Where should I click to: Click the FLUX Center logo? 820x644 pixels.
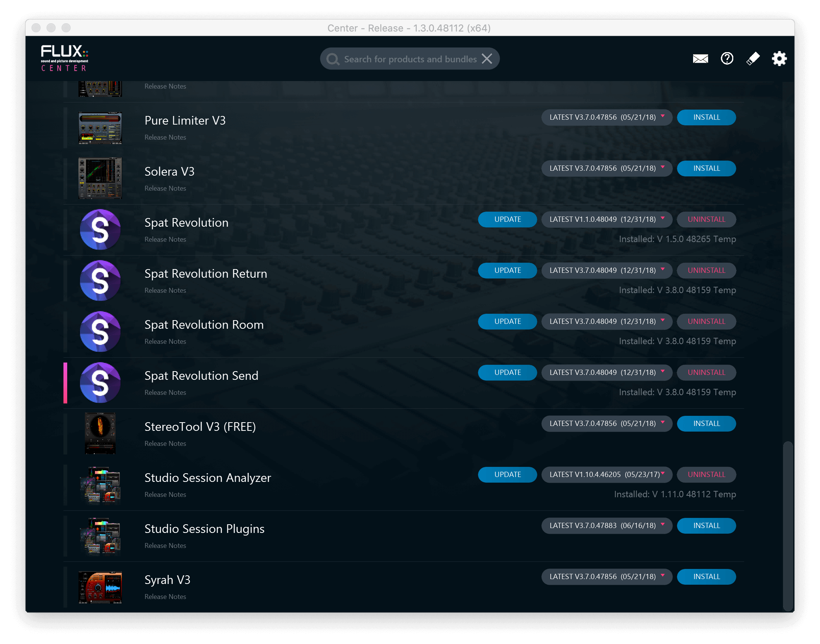click(x=65, y=58)
